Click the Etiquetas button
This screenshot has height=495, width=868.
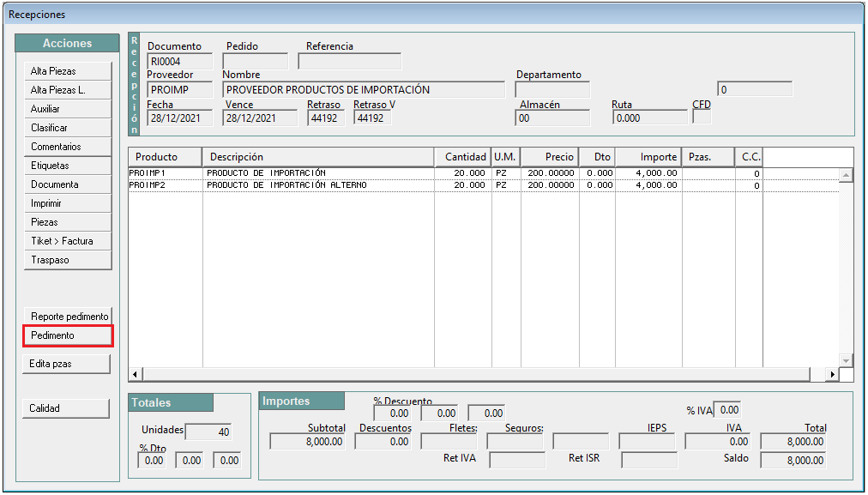click(68, 166)
